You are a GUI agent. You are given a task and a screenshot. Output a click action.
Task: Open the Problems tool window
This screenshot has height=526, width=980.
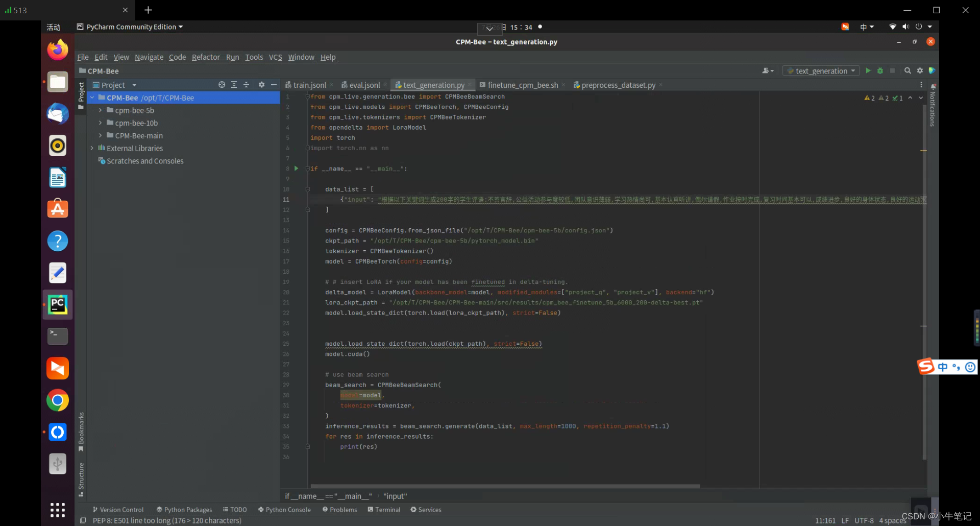(x=340, y=510)
